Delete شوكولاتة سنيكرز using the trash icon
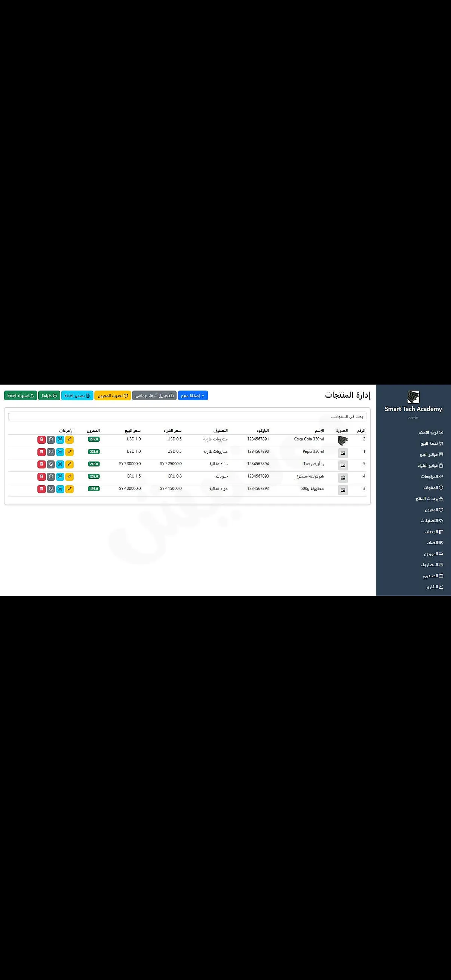This screenshot has height=980, width=451. tap(42, 476)
